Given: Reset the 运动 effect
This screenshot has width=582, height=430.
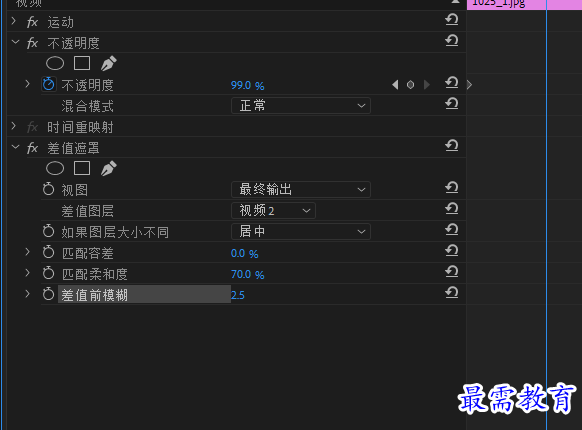Looking at the screenshot, I should coord(452,19).
